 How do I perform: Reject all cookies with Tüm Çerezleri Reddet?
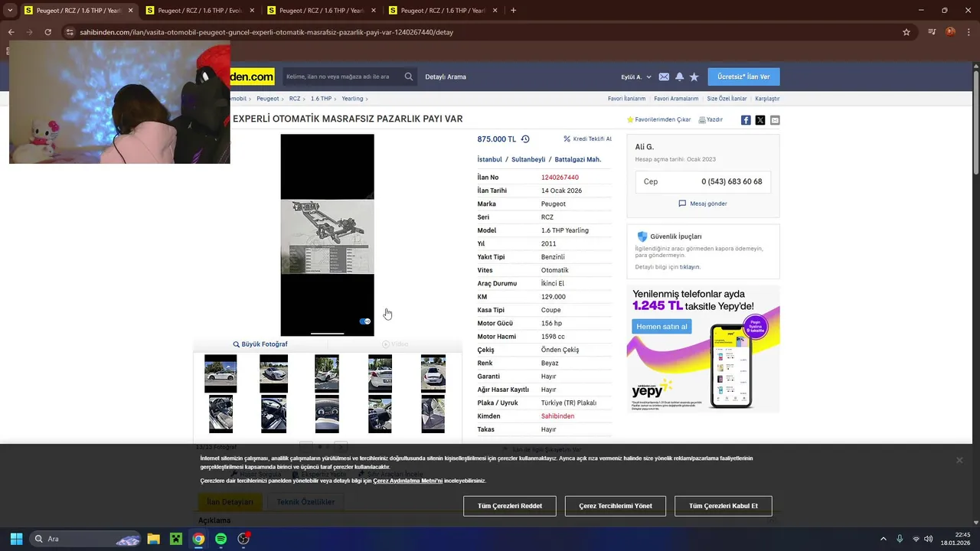(x=510, y=506)
